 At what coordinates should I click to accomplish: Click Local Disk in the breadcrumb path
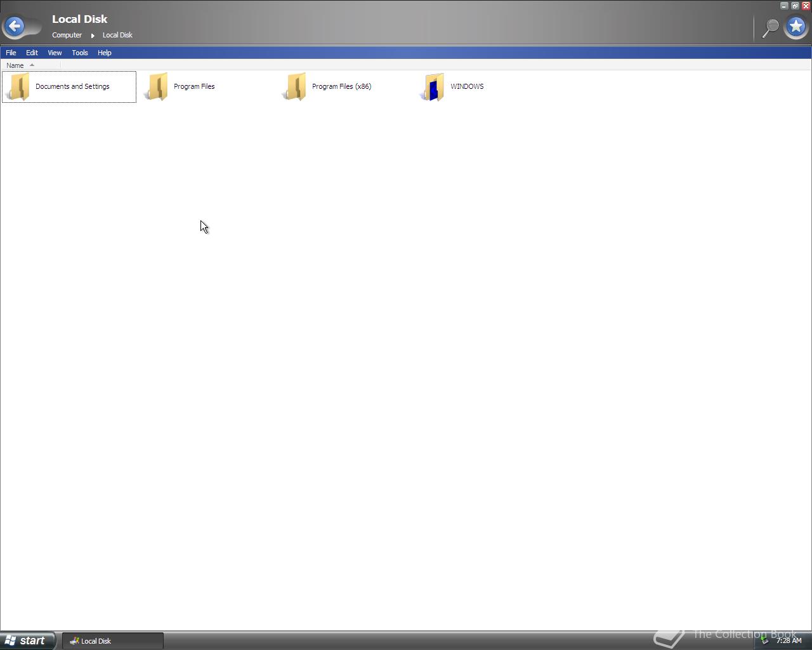(117, 35)
